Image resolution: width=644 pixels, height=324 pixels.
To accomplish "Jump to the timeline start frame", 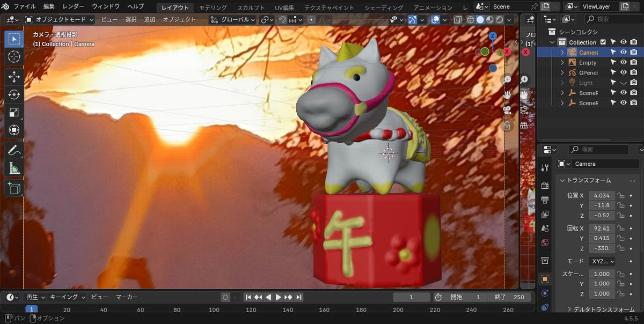I will tap(248, 297).
